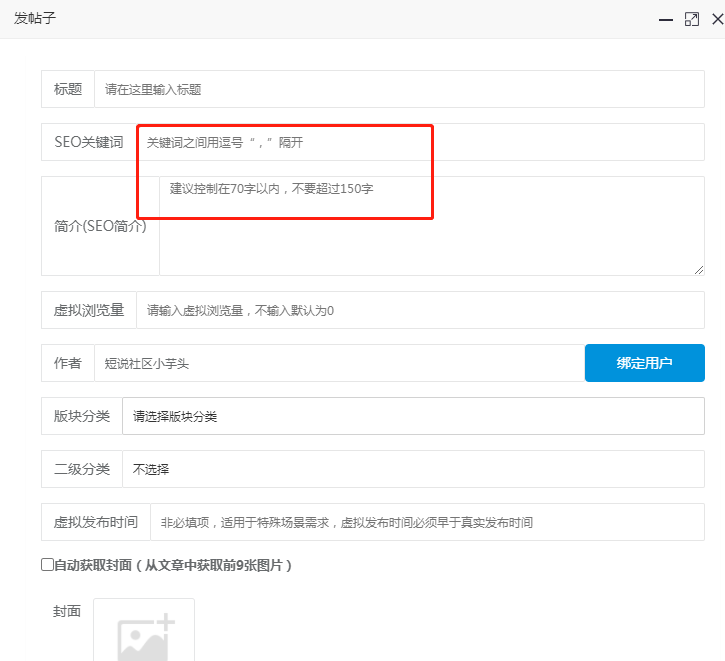
Task: Open the 二级分类 subcategory dropdown
Action: [x=413, y=469]
